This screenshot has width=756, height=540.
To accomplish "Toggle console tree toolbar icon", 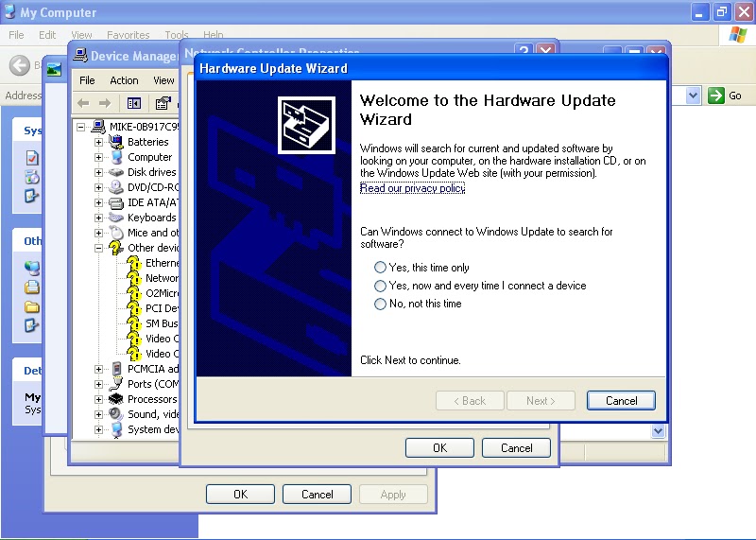I will pos(134,103).
